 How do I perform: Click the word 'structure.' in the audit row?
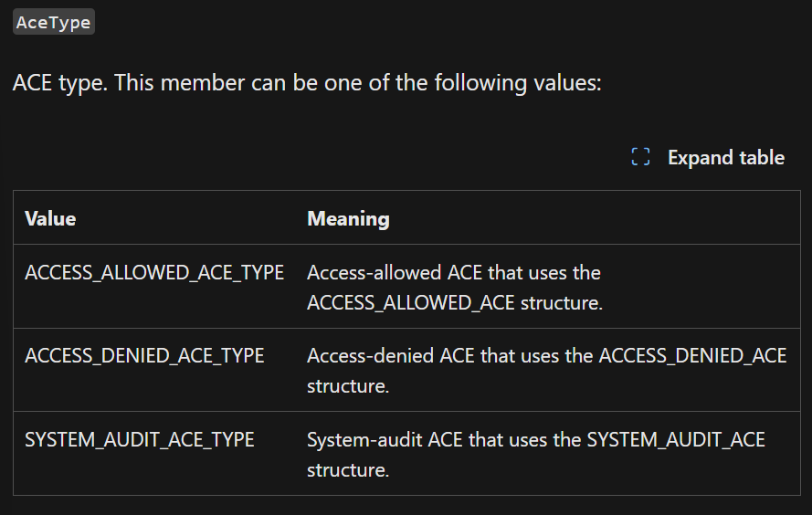pyautogui.click(x=348, y=470)
